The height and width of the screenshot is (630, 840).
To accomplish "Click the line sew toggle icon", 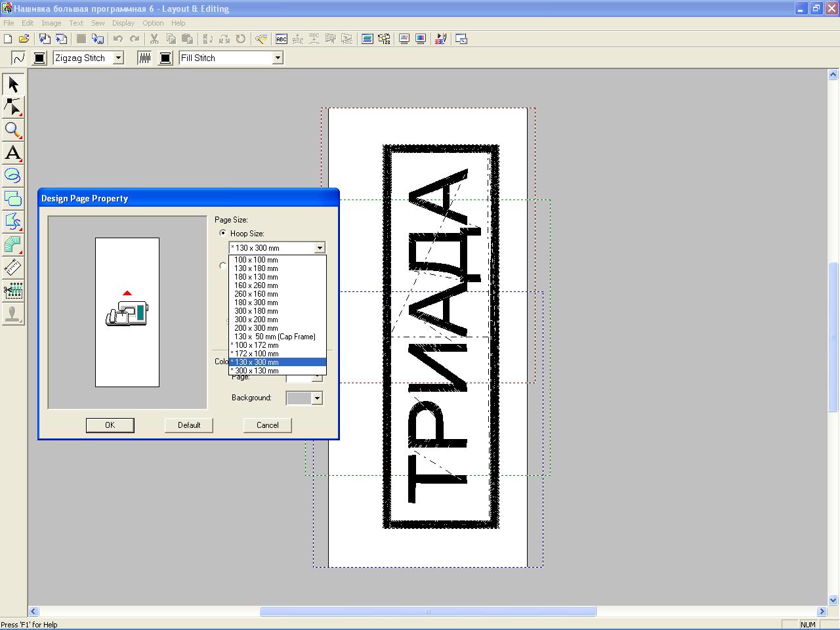I will (x=18, y=58).
